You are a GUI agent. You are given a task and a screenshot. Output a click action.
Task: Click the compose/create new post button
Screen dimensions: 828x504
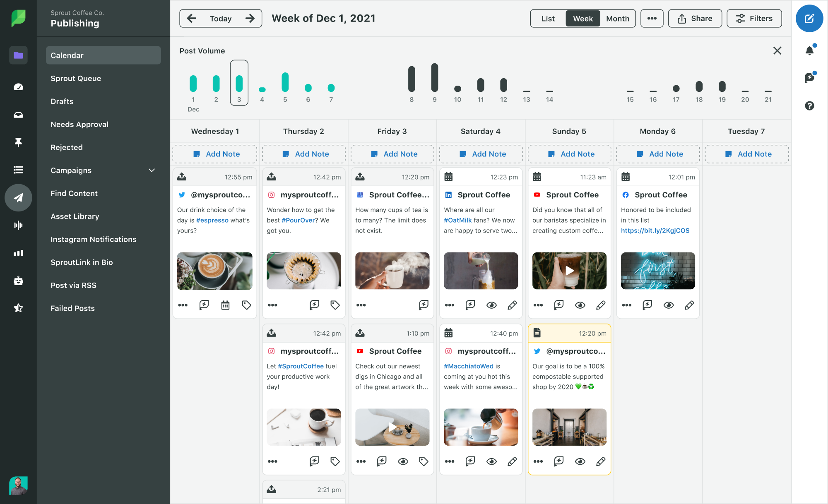click(x=810, y=19)
